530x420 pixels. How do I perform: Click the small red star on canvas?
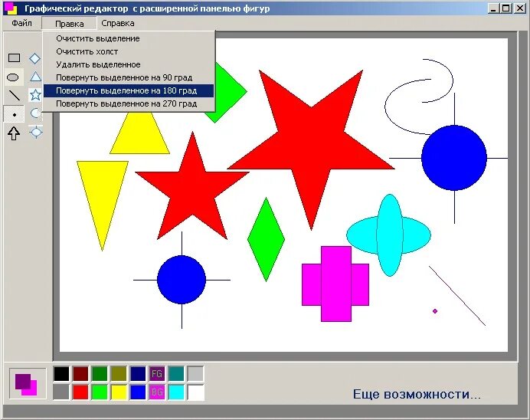pos(192,189)
